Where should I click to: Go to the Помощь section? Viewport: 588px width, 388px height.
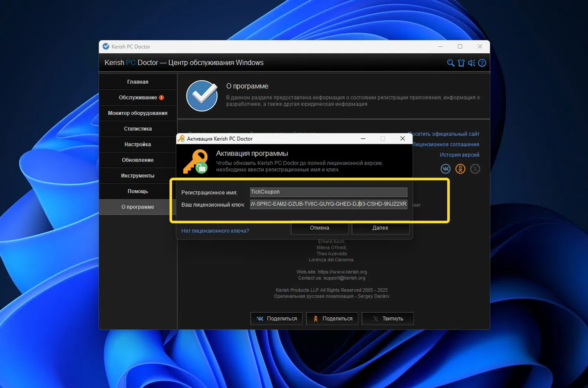tap(138, 192)
